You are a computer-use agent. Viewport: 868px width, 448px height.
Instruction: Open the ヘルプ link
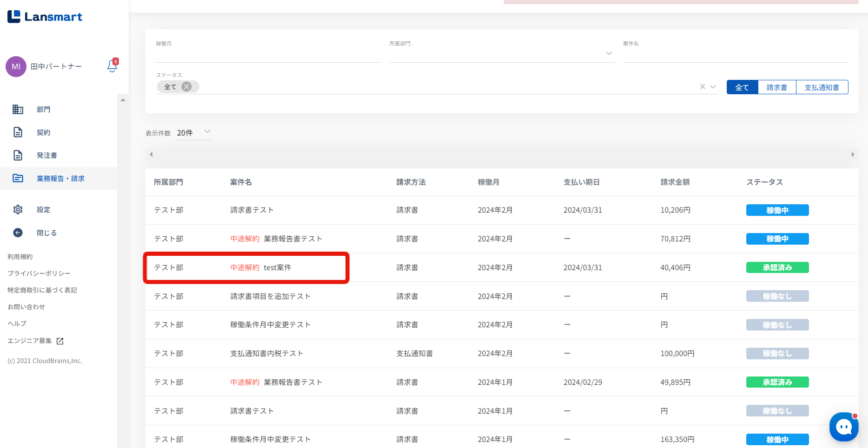pyautogui.click(x=17, y=324)
